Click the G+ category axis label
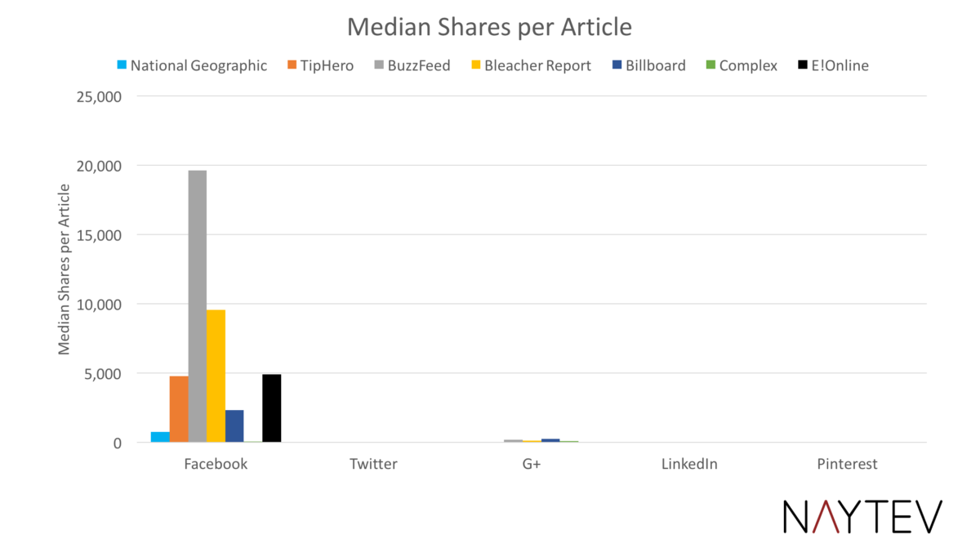This screenshot has width=980, height=557. coord(532,464)
